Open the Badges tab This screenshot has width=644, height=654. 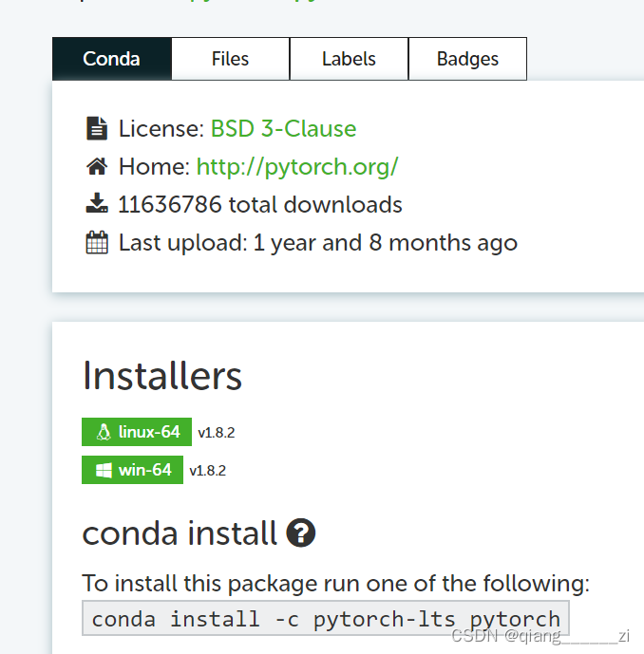(x=467, y=59)
